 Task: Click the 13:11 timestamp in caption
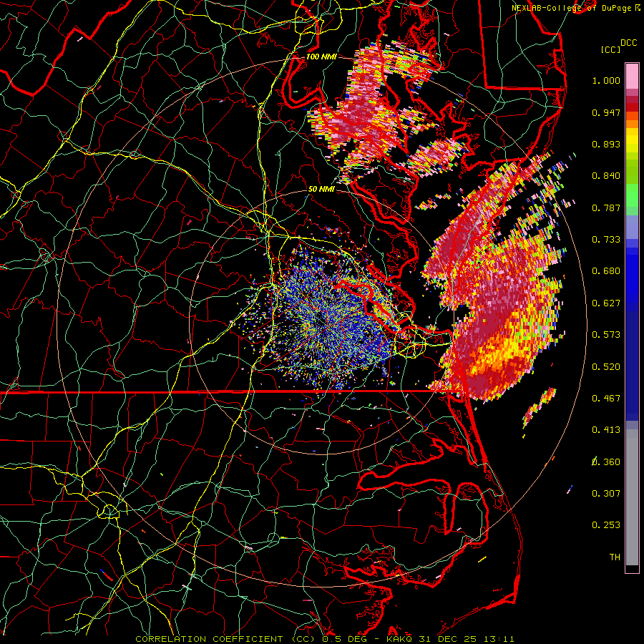pos(499,639)
